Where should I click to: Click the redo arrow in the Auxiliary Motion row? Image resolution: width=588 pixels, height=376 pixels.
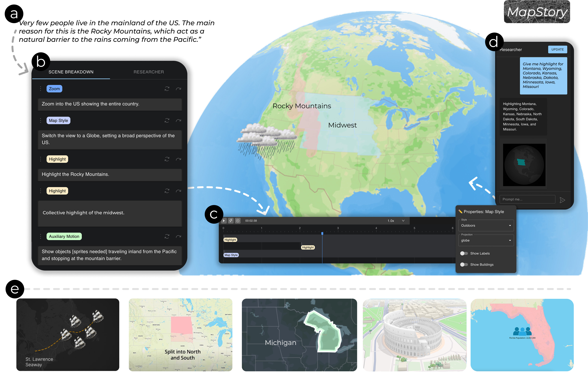(x=179, y=236)
